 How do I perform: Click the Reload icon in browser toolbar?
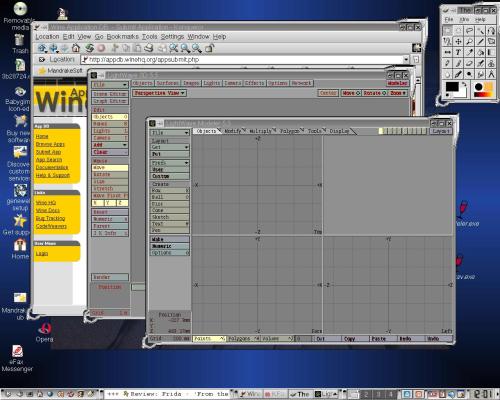(89, 48)
